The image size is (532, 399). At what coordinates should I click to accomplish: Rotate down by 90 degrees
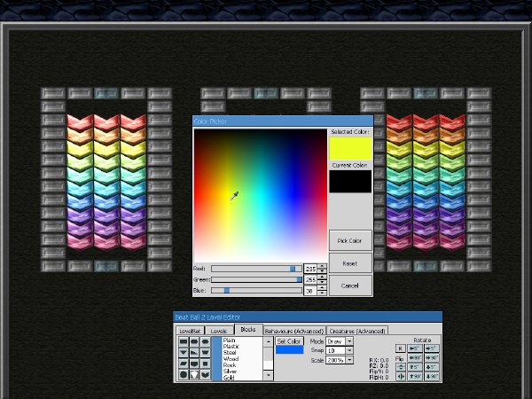(x=431, y=376)
